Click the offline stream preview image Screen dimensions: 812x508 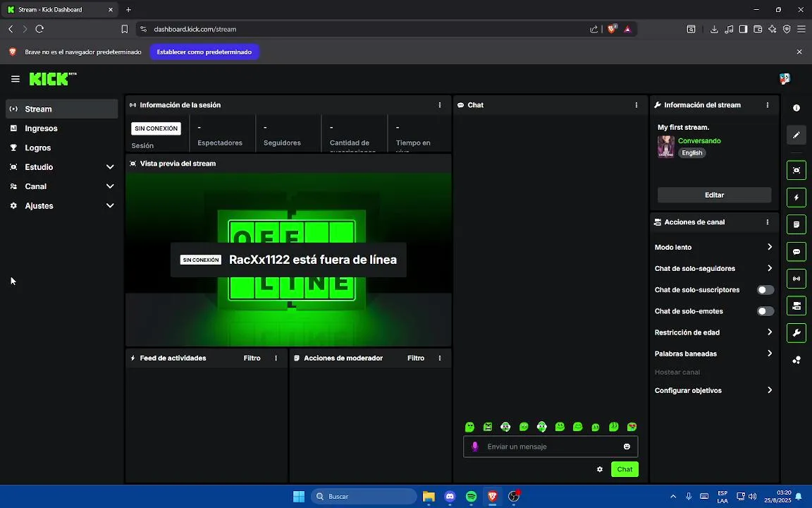(x=288, y=259)
